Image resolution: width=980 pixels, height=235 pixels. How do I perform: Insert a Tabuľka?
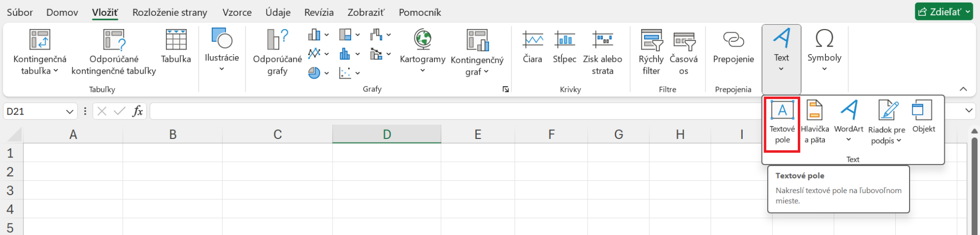tap(176, 46)
